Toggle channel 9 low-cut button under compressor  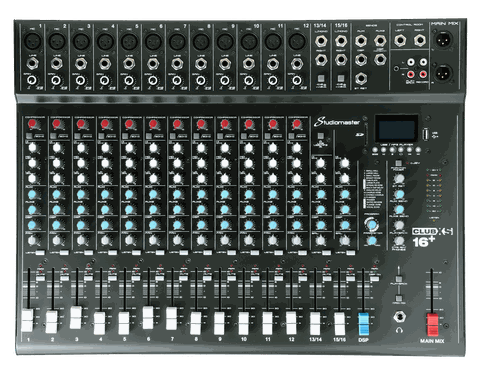coord(221,136)
